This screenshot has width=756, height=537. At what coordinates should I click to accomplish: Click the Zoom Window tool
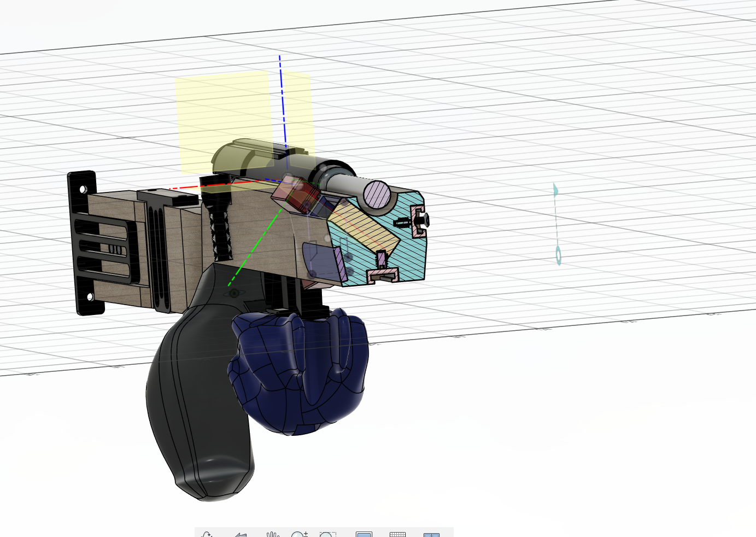pos(327,534)
